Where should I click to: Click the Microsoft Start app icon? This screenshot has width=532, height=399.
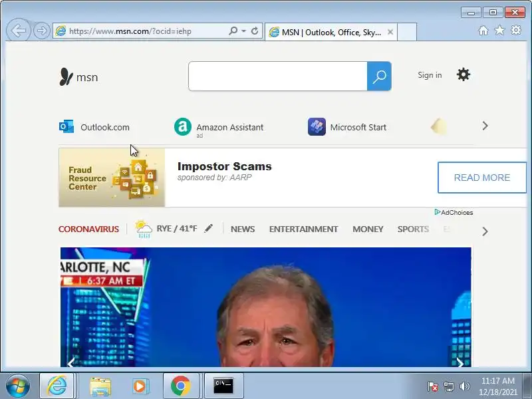tap(317, 126)
